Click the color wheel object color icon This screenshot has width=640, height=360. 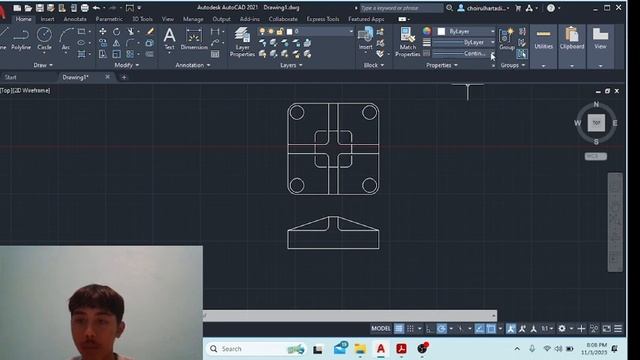[x=427, y=31]
